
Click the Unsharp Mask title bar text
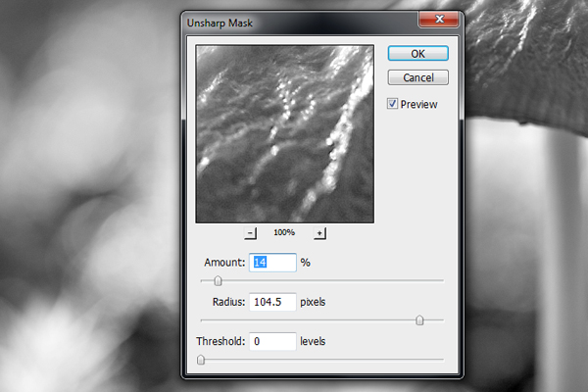coord(220,24)
